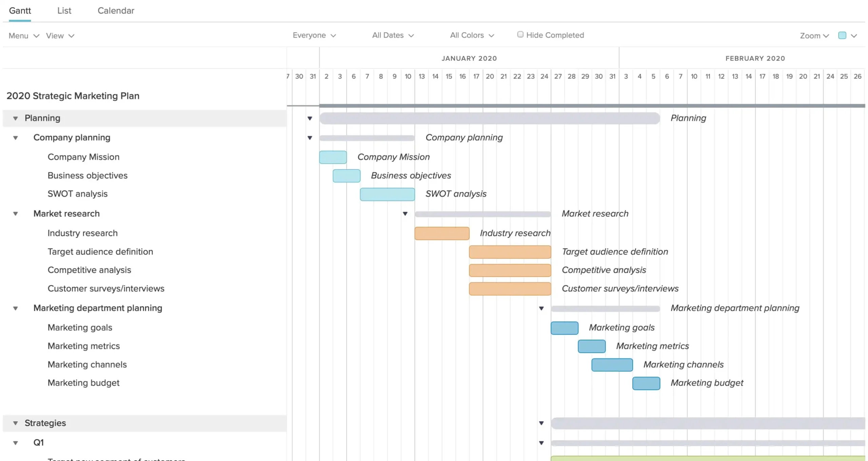Click the triangle beside Marketing department planning bar

coord(541,308)
